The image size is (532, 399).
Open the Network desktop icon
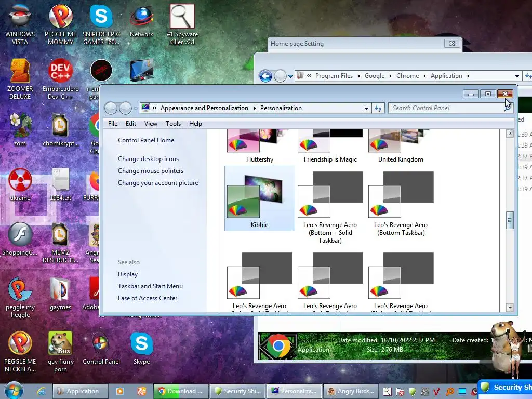141,21
